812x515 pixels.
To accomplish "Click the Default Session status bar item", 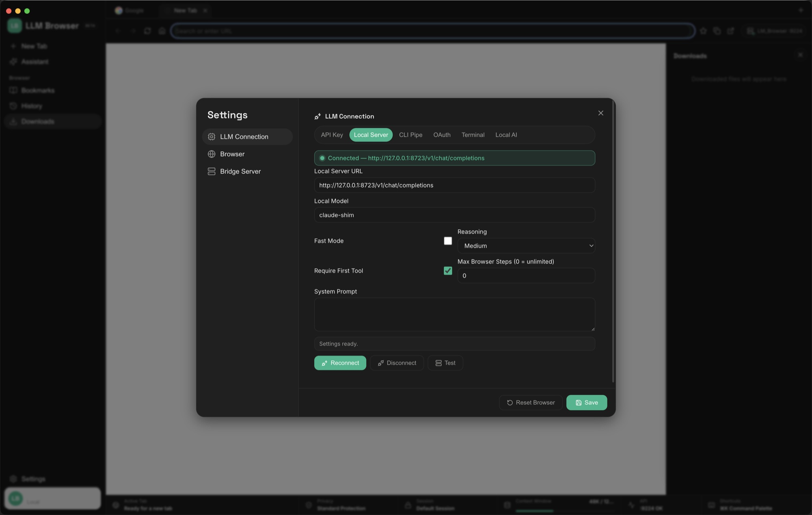I will click(x=431, y=505).
